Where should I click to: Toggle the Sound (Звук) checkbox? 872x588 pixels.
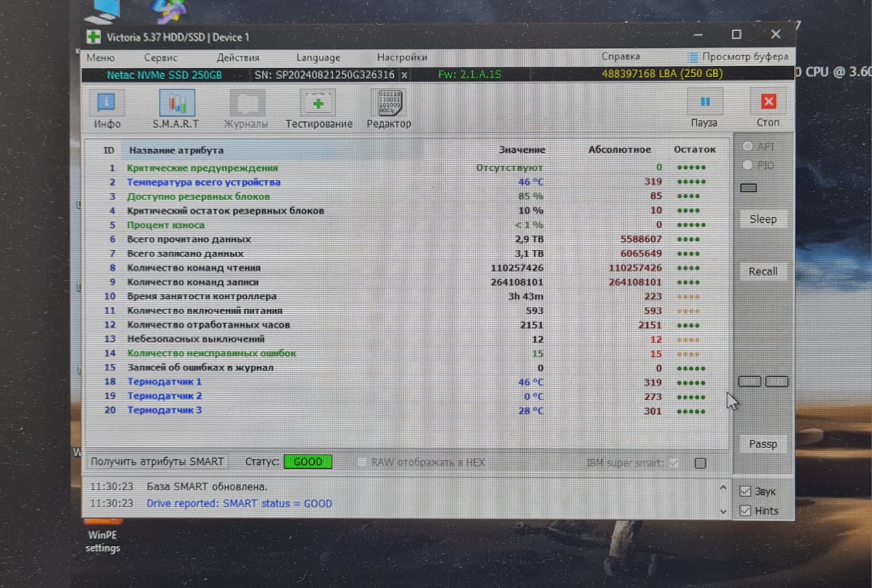(x=746, y=492)
